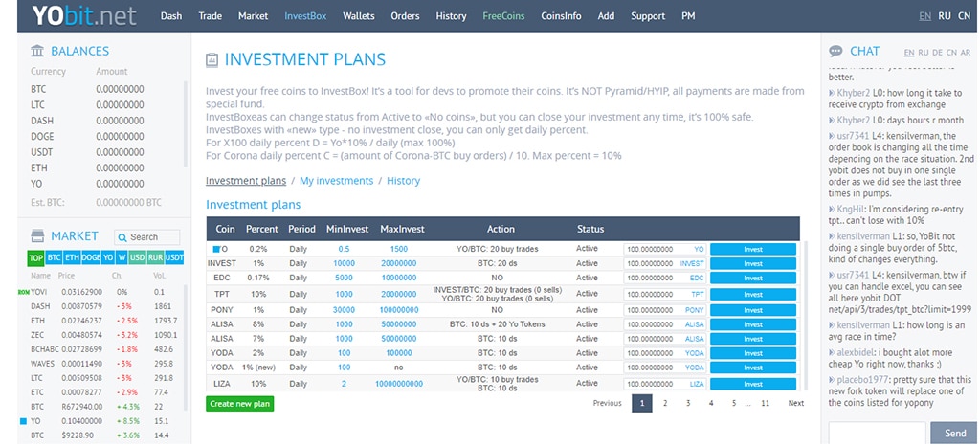
Task: Open the My investments tab link
Action: tap(336, 181)
